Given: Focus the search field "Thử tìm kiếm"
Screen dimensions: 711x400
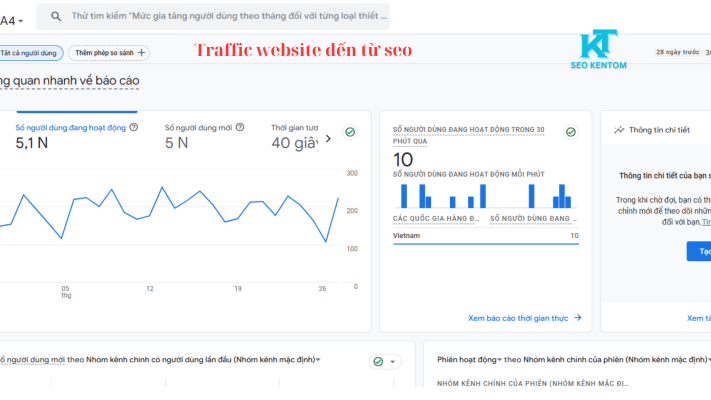Looking at the screenshot, I should click(213, 17).
